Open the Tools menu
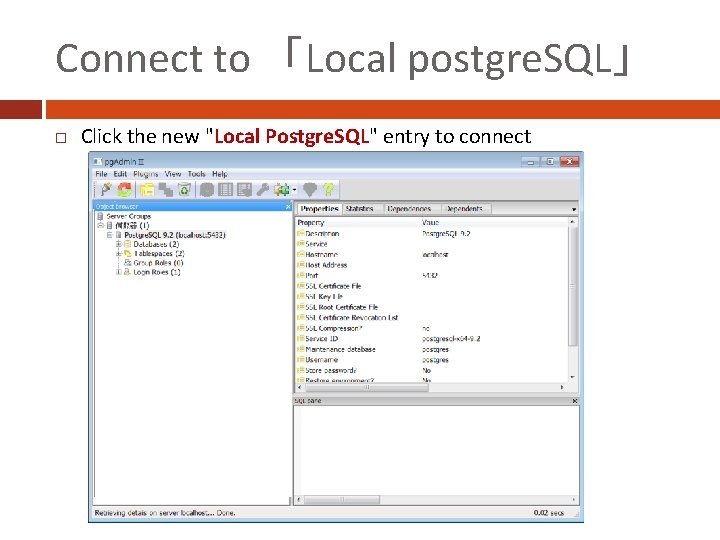 click(x=197, y=174)
